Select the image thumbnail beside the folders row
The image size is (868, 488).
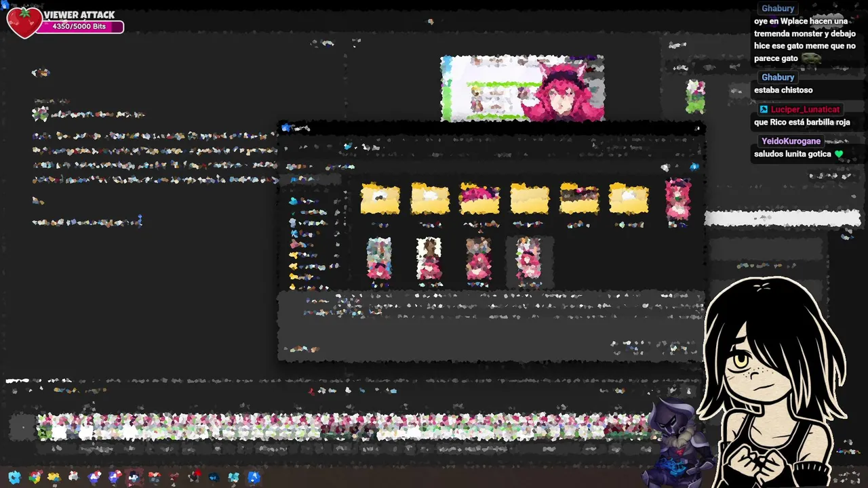[678, 199]
